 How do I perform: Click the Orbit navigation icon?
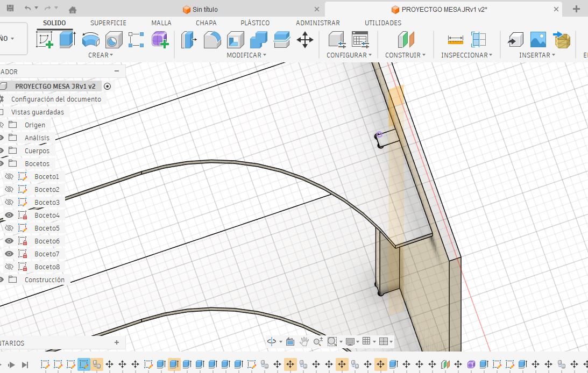pos(272,341)
